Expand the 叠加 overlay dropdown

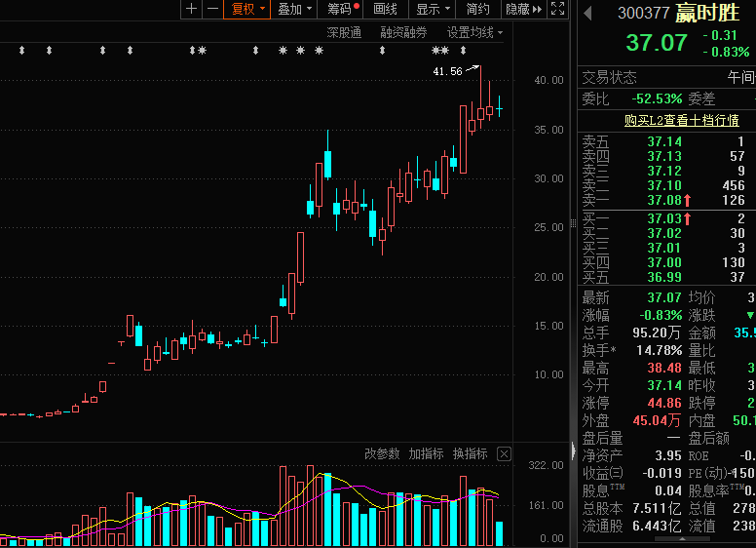294,9
